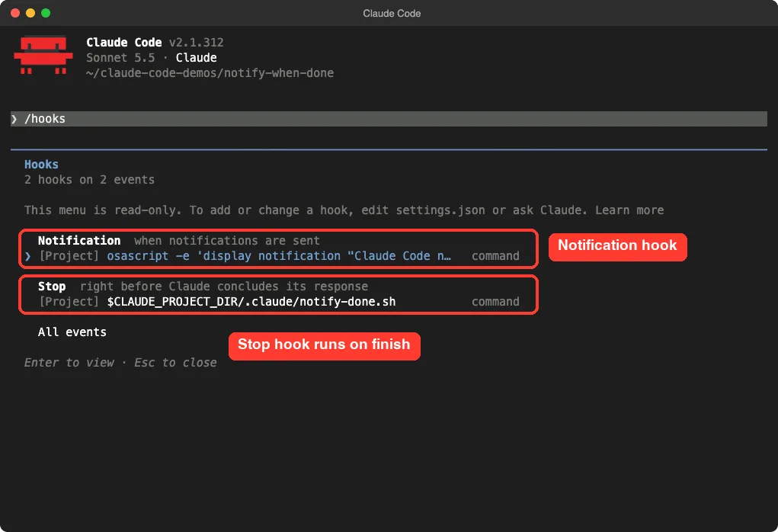The height and width of the screenshot is (532, 778).
Task: Minimize the window with the yellow button
Action: pyautogui.click(x=30, y=13)
